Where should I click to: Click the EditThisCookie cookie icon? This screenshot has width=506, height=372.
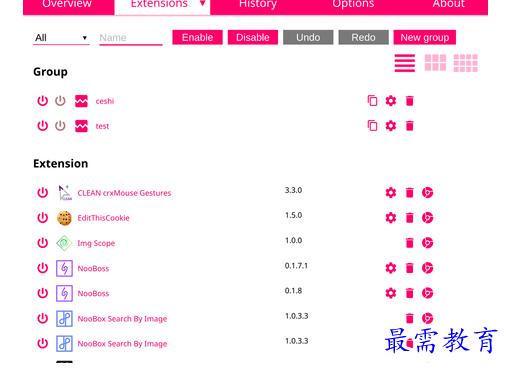pyautogui.click(x=64, y=218)
